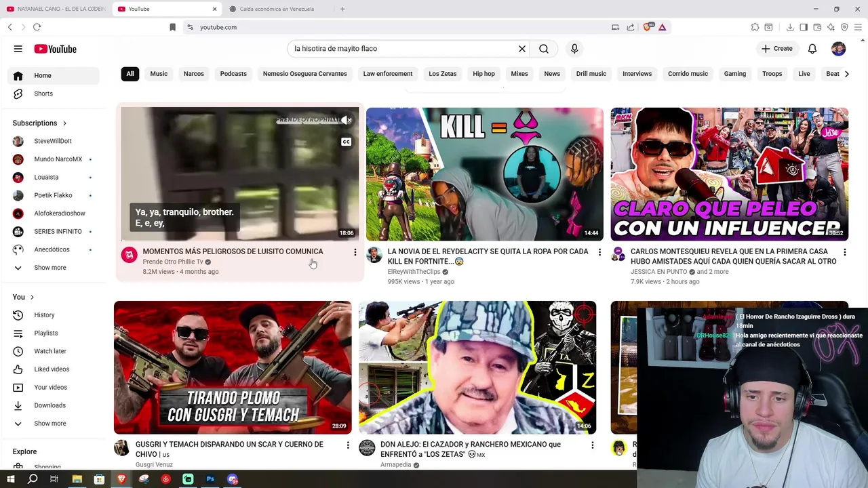Switch to the Caída económica en Venezuela tab
868x488 pixels.
click(277, 9)
